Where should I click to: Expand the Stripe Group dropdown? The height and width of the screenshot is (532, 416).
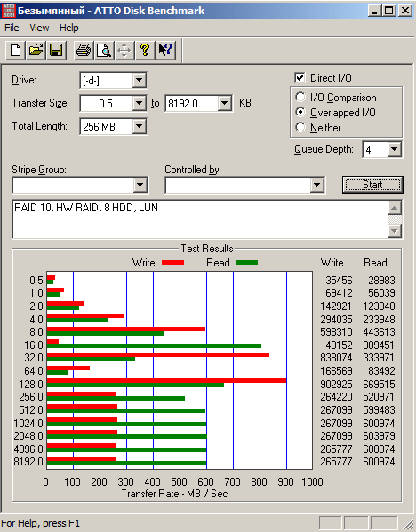[140, 186]
